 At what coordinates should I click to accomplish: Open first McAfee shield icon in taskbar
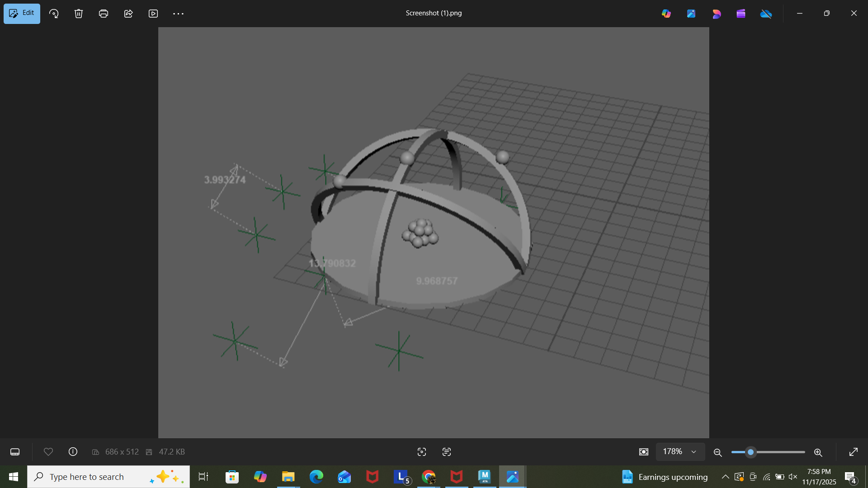[373, 477]
